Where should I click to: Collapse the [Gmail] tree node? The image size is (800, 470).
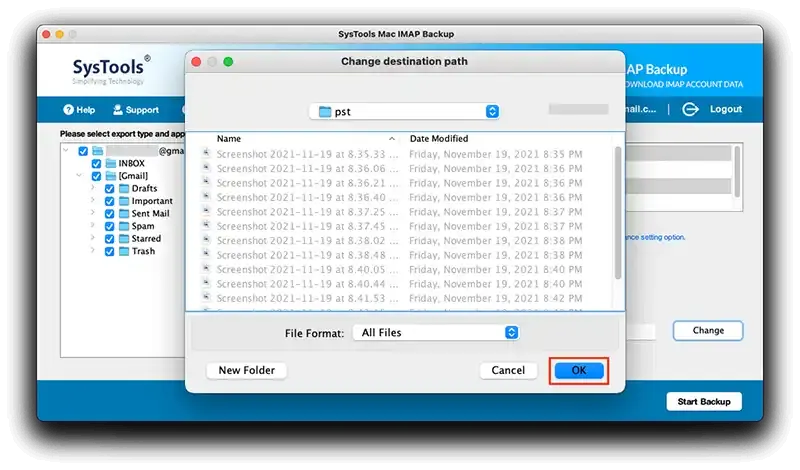point(79,176)
